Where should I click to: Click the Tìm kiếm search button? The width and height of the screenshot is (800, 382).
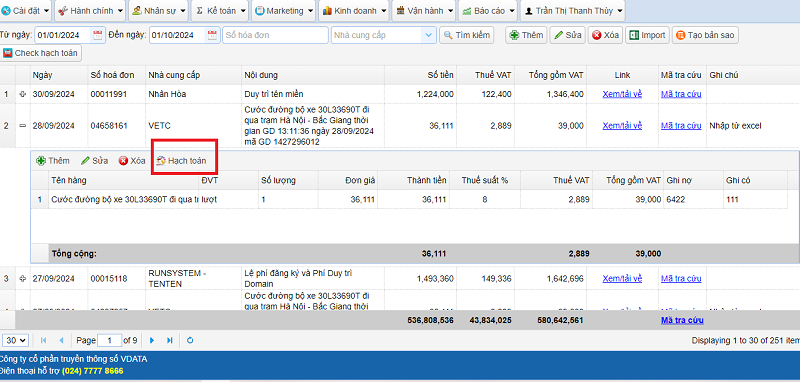467,35
